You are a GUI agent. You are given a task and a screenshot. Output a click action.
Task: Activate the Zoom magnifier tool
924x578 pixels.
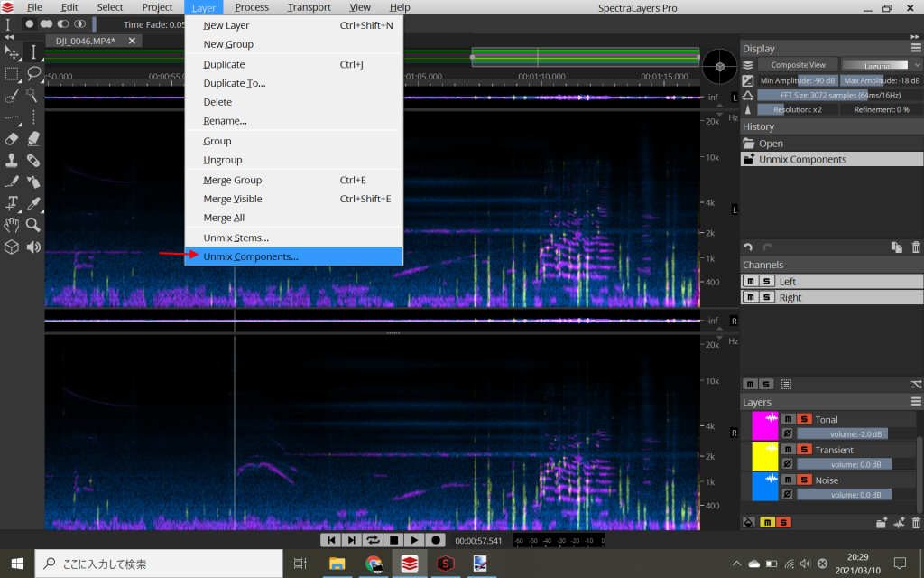(33, 225)
